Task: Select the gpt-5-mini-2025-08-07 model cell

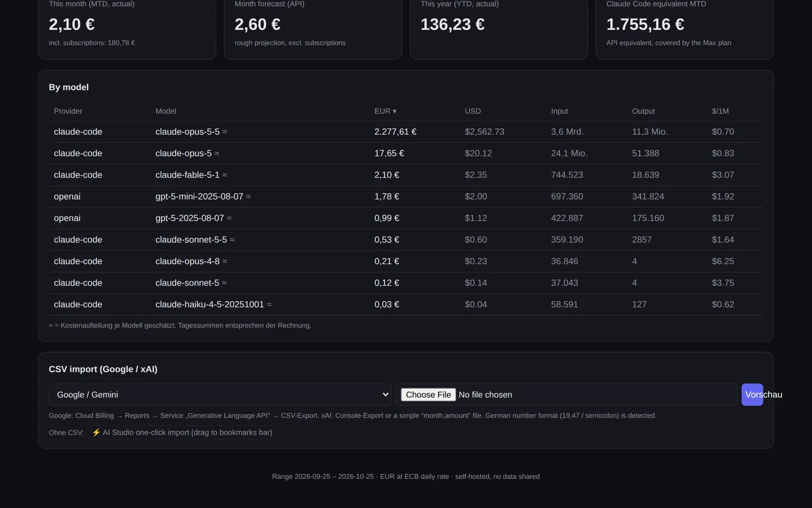Action: (203, 196)
